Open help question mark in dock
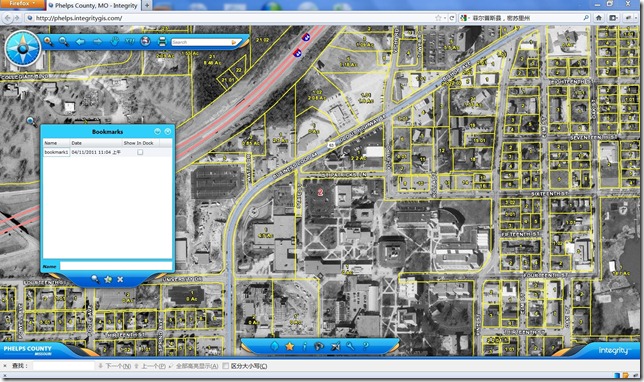Image resolution: width=644 pixels, height=382 pixels. point(365,346)
